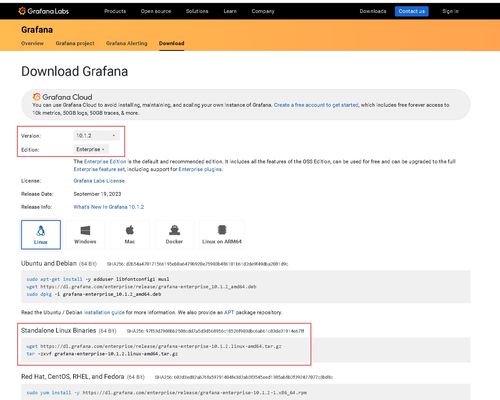Follow the Create a free account link
The height and width of the screenshot is (400, 500).
[x=316, y=105]
